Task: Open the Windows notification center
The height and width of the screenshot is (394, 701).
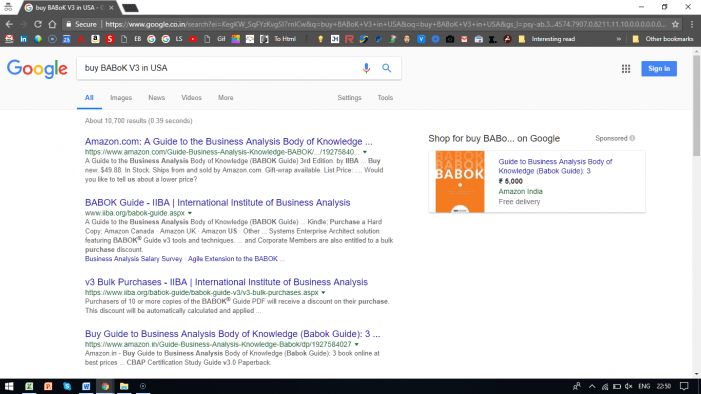Action: 684,386
